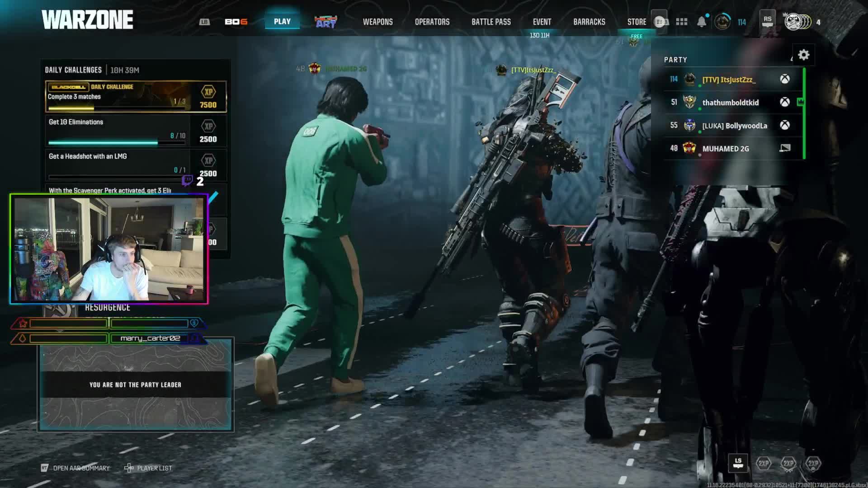Click the Twitch icon on the overlay

tap(187, 181)
